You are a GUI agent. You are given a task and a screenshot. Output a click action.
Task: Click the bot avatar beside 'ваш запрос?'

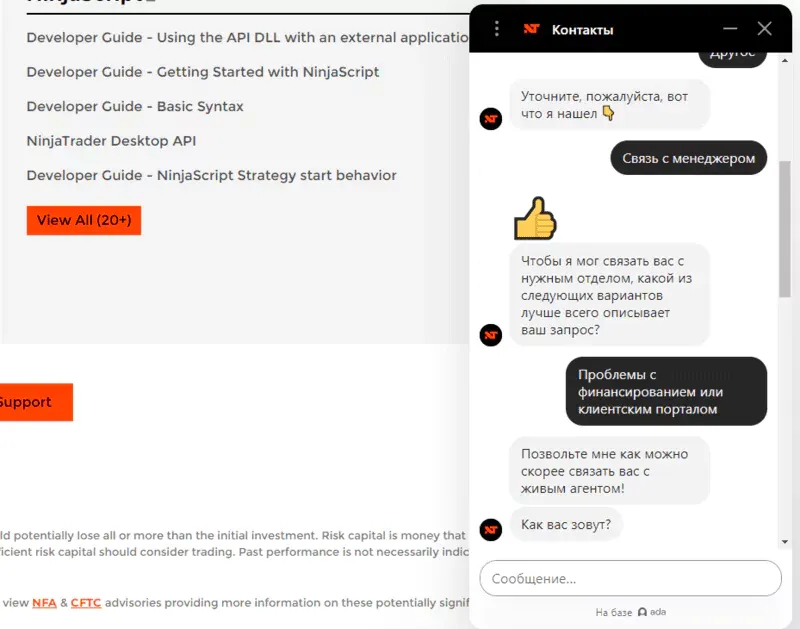point(491,335)
